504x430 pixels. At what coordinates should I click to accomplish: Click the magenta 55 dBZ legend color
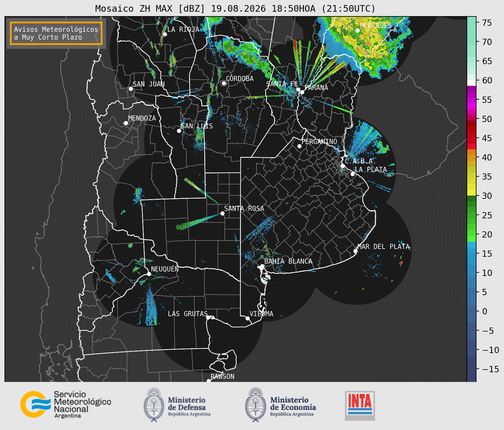pos(471,102)
